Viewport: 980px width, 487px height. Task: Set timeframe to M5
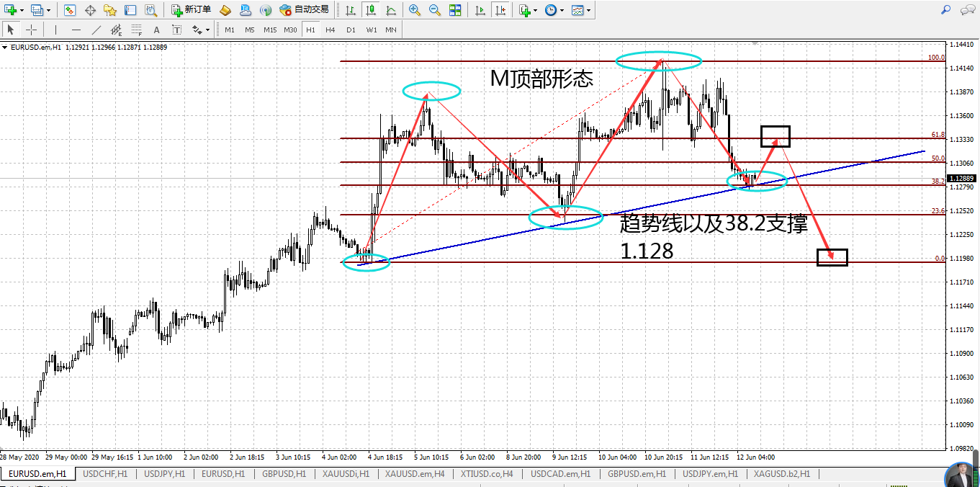[x=250, y=30]
